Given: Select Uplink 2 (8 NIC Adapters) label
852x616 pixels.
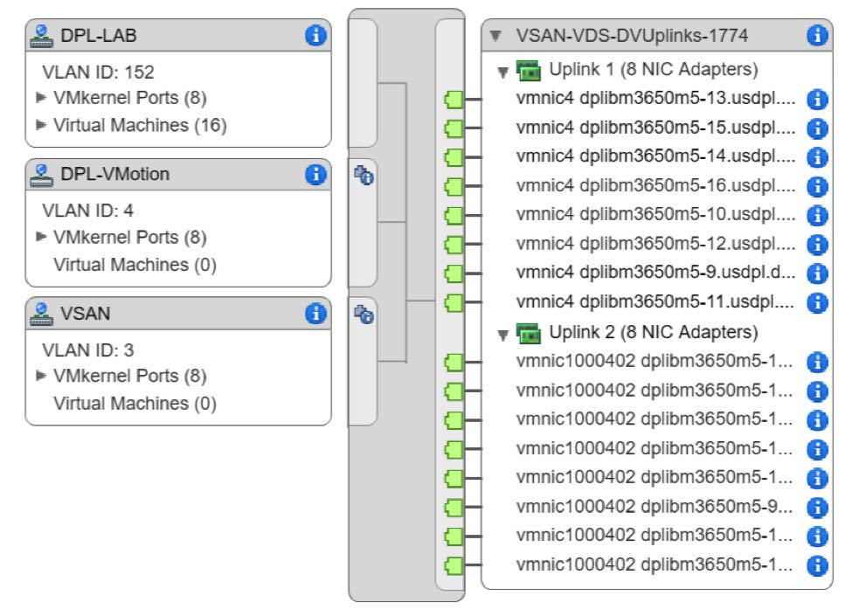Looking at the screenshot, I should click(x=653, y=332).
